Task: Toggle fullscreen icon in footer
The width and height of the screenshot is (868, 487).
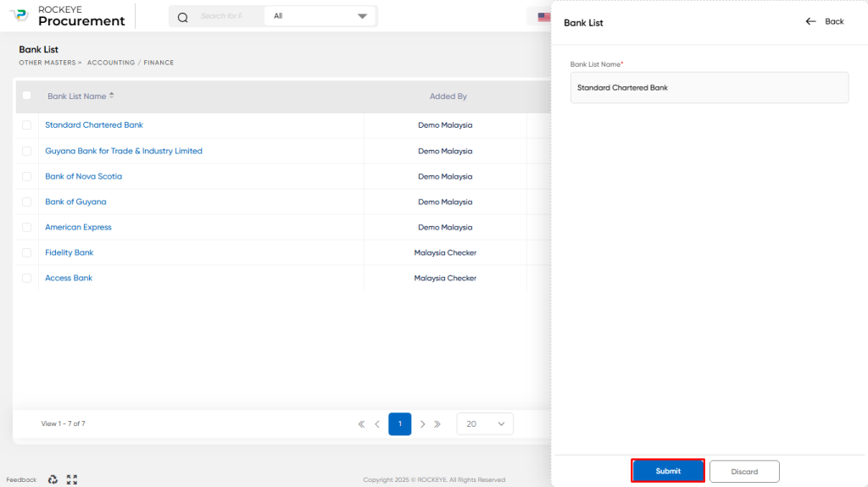Action: (x=72, y=479)
